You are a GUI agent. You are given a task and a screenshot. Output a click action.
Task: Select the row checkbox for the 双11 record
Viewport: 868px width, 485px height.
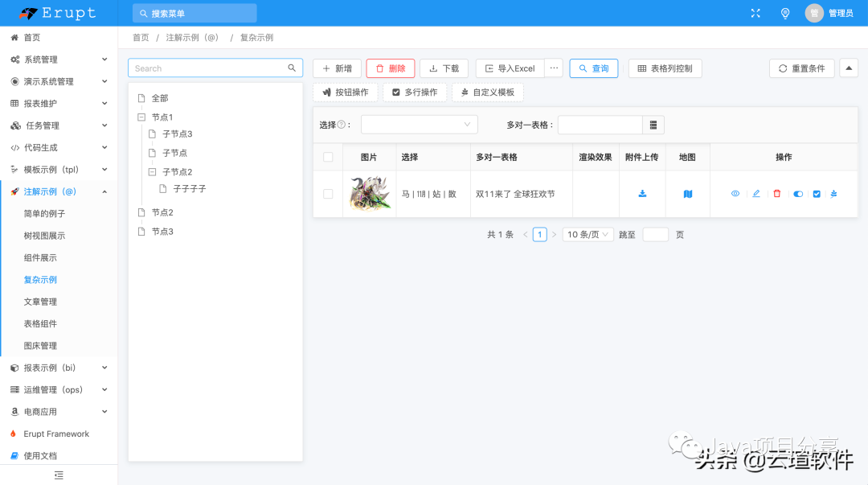(327, 194)
